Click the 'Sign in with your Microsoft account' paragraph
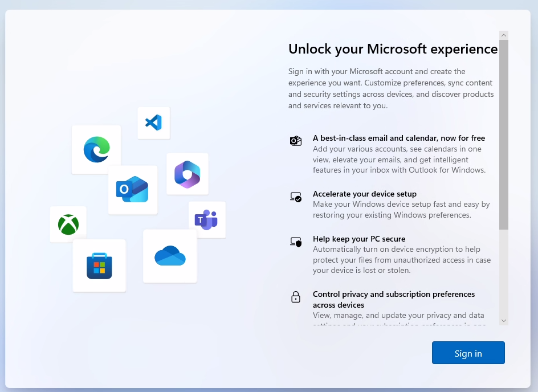This screenshot has height=392, width=538. pos(391,88)
